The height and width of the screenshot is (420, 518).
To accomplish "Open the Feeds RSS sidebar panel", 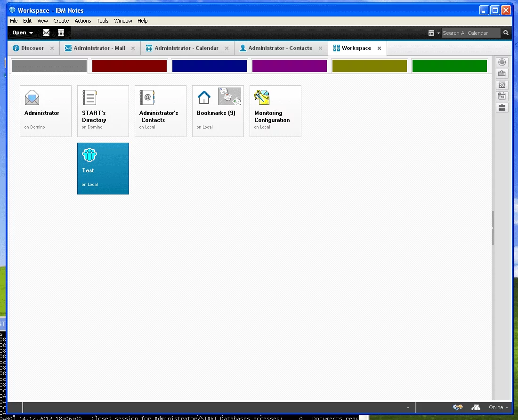I will click(x=502, y=85).
